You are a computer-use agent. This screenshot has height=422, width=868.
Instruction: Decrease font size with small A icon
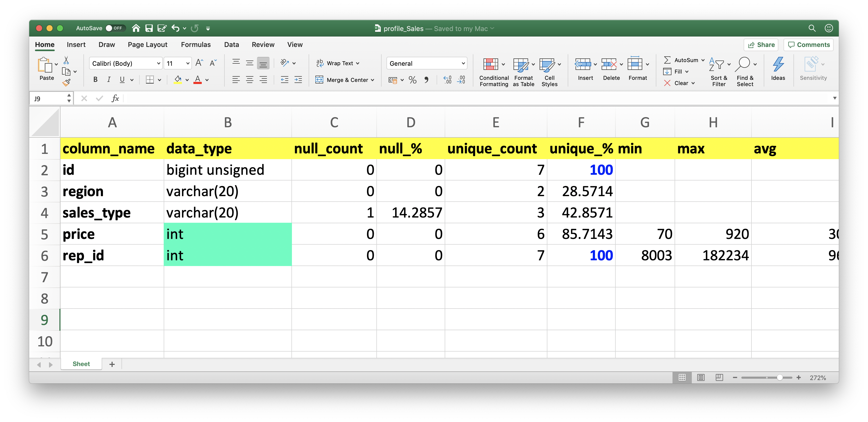(x=213, y=63)
